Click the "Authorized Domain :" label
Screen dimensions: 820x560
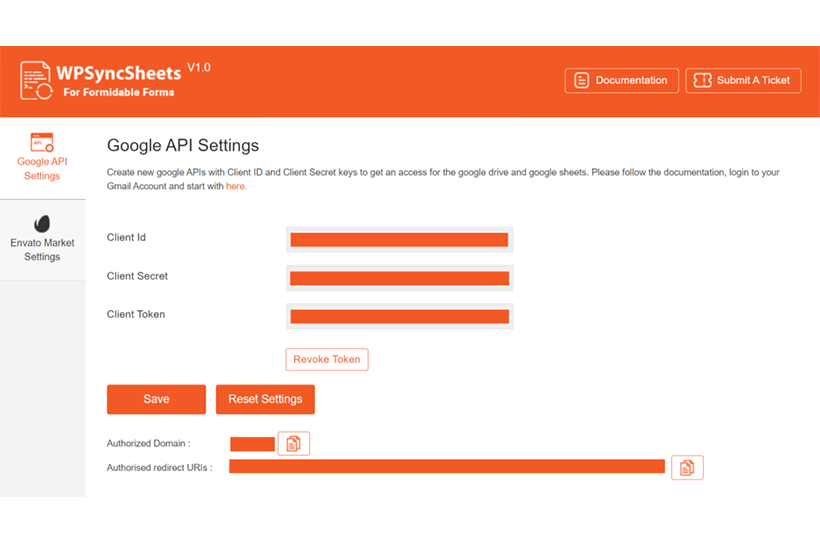(149, 443)
